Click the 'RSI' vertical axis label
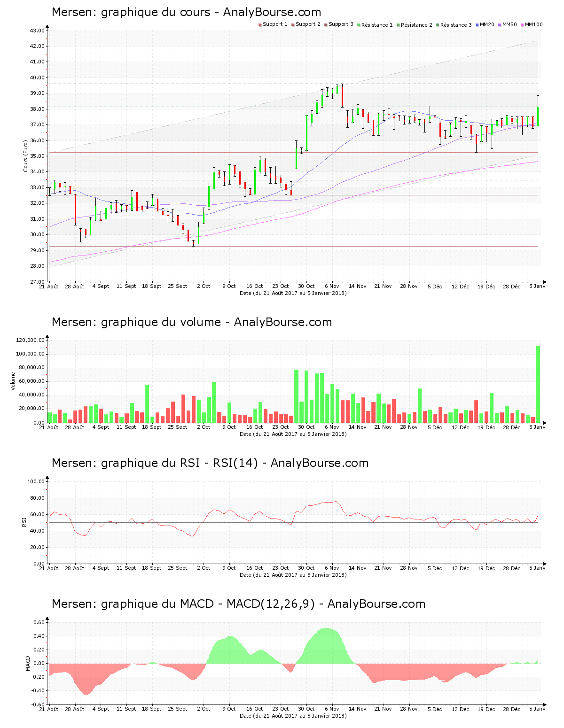 click(x=24, y=522)
